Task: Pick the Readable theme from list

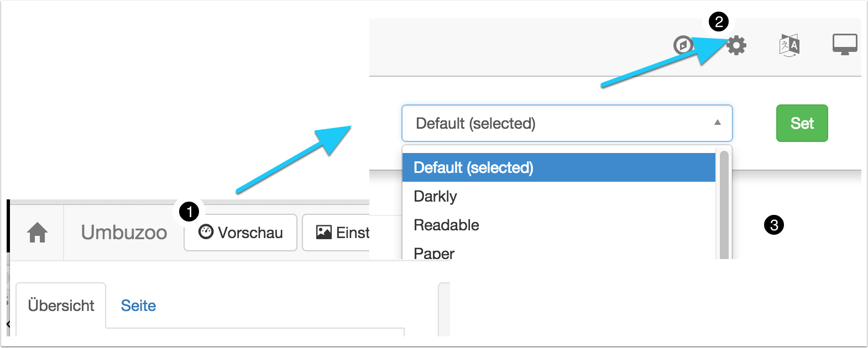Action: [446, 225]
